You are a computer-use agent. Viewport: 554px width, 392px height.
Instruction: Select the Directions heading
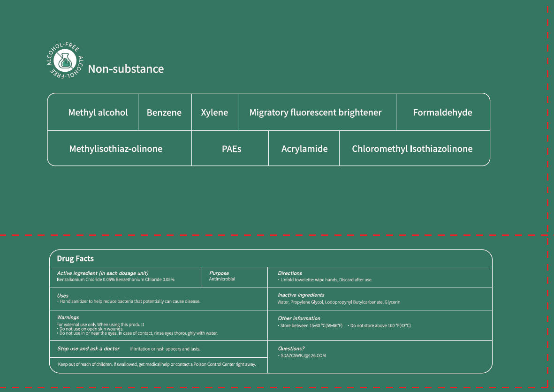(290, 273)
